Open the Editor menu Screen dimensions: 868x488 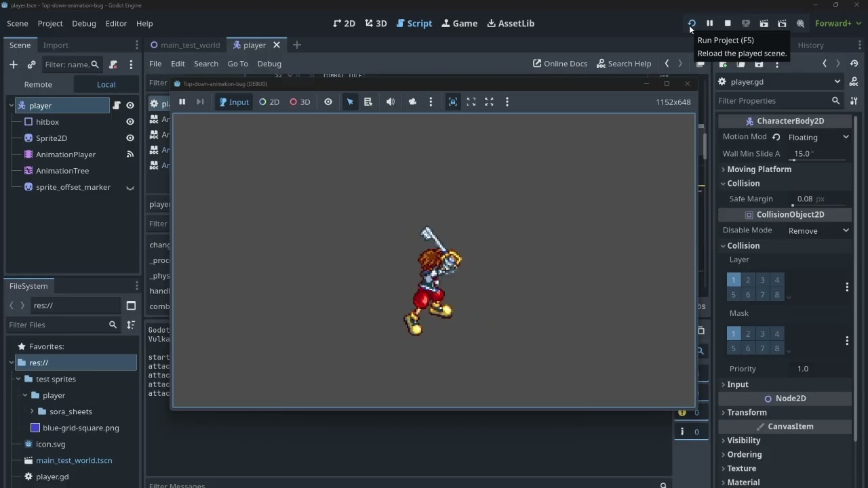pyautogui.click(x=116, y=23)
